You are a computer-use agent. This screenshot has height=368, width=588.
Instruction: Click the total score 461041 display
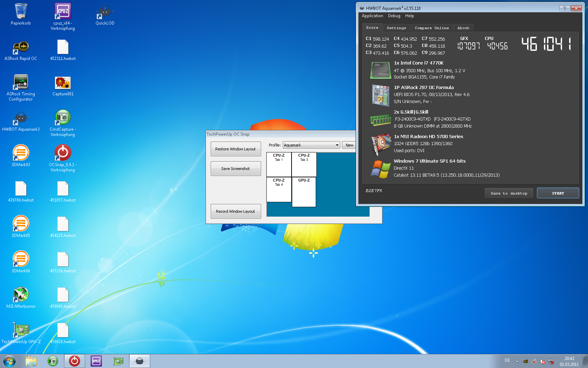tap(546, 44)
